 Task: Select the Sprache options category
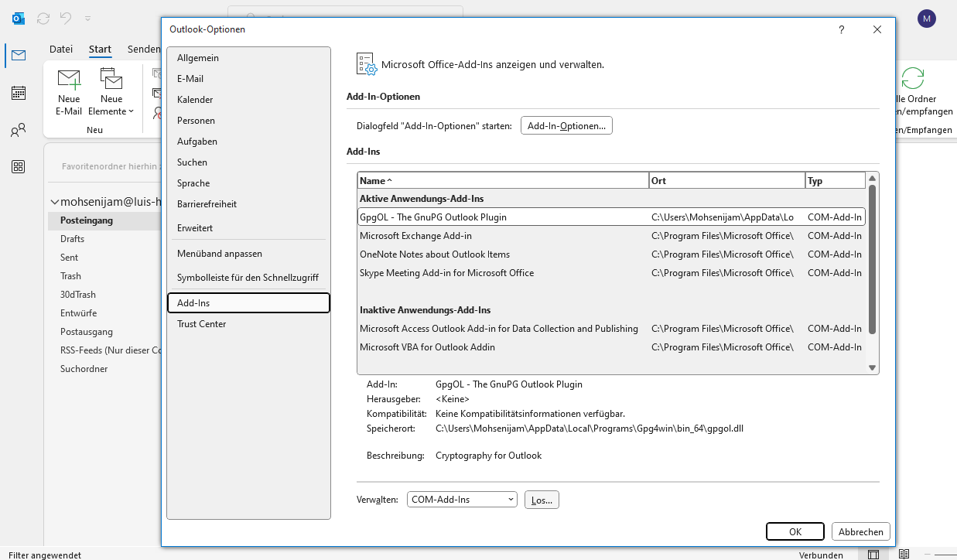pyautogui.click(x=248, y=183)
